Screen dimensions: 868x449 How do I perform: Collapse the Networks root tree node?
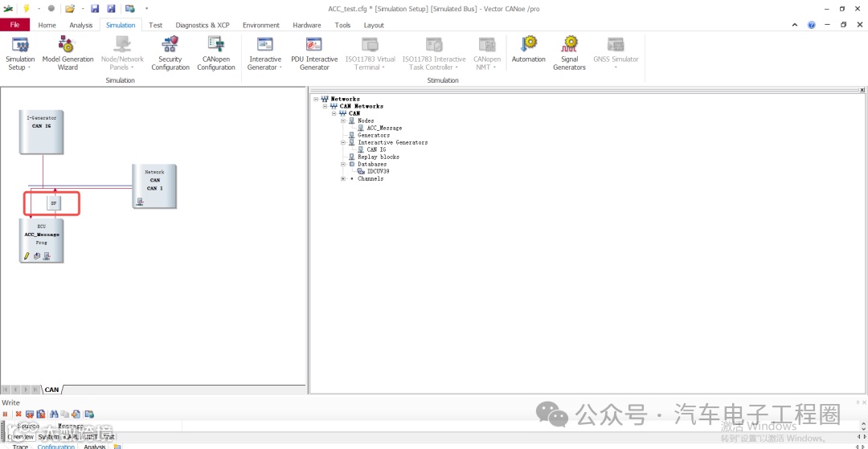pos(316,99)
